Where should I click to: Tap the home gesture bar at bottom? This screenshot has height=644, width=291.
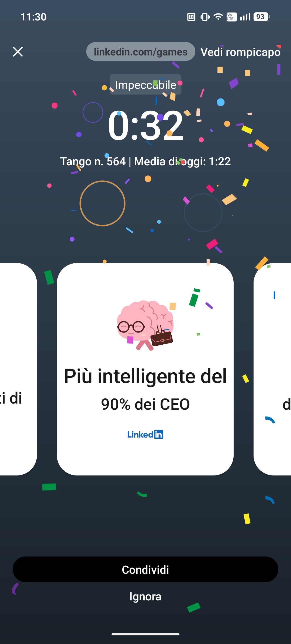tap(145, 634)
